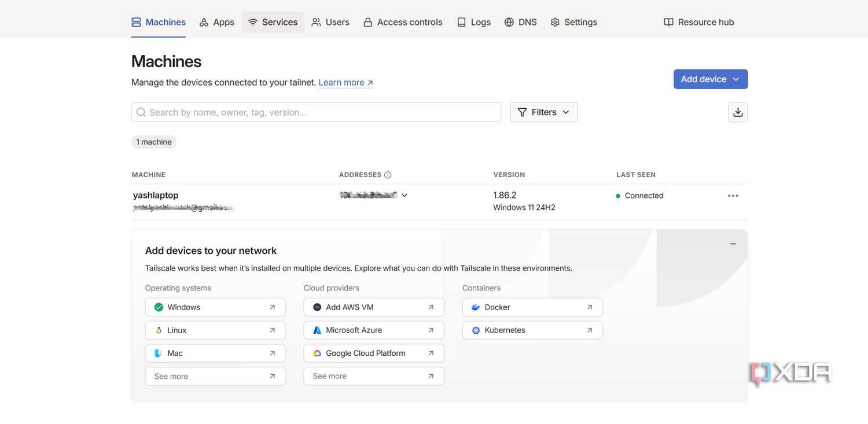The image size is (868, 424).
Task: Expand the Filters dropdown
Action: (544, 112)
